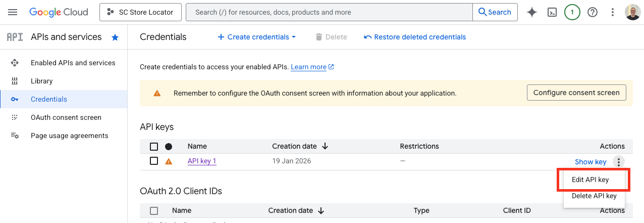
Task: Focus the resources search field
Action: pos(329,12)
